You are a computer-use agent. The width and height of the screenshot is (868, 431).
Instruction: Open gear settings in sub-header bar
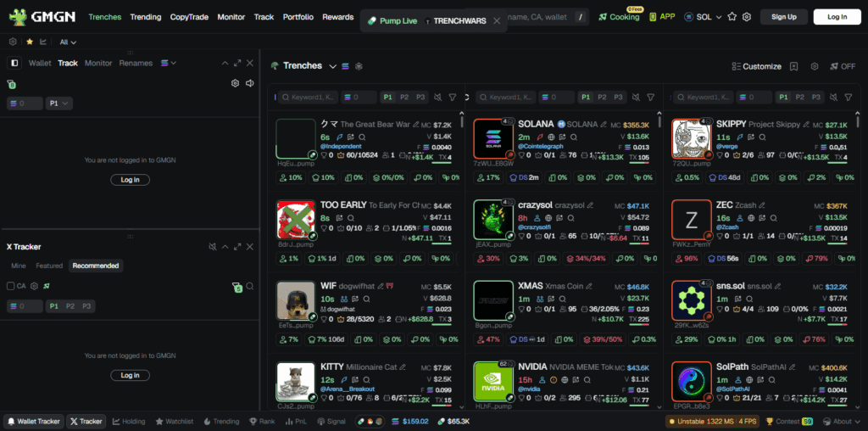[x=13, y=42]
